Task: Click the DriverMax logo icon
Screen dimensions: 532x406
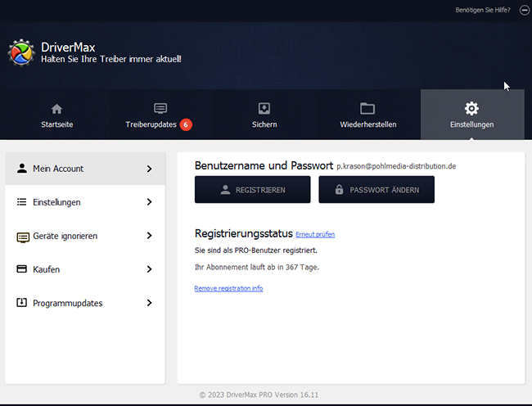Action: click(x=20, y=52)
